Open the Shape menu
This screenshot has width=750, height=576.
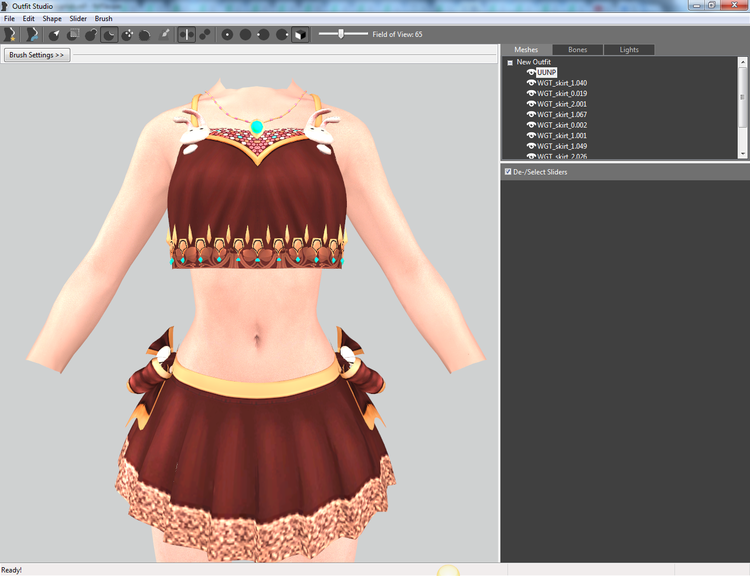[x=52, y=19]
